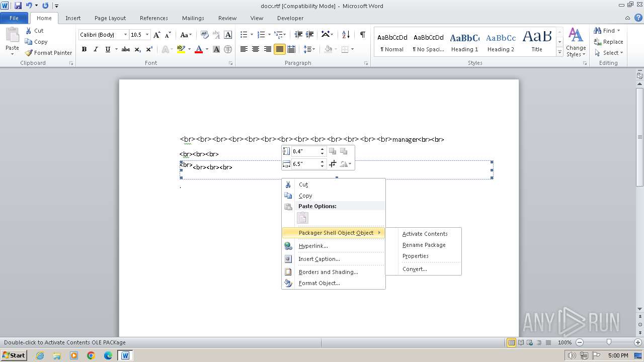Click the Paste icon in ribbon
Viewport: 644px width, 362px height.
[12, 35]
